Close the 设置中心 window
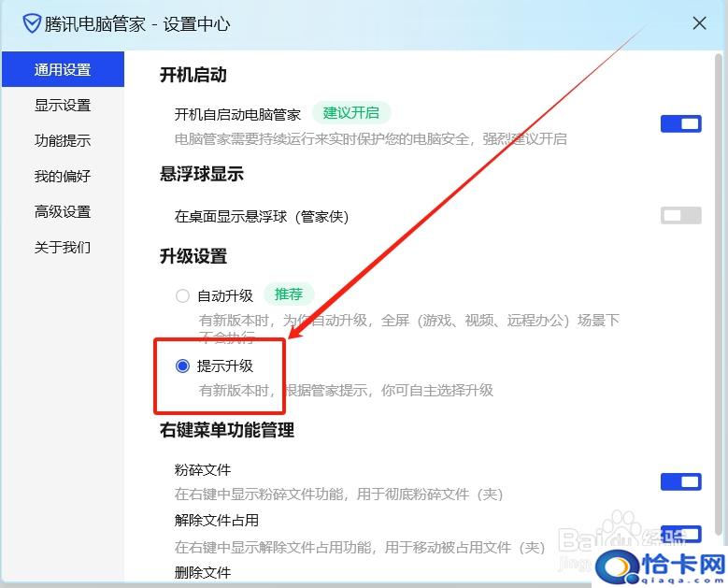 [699, 23]
